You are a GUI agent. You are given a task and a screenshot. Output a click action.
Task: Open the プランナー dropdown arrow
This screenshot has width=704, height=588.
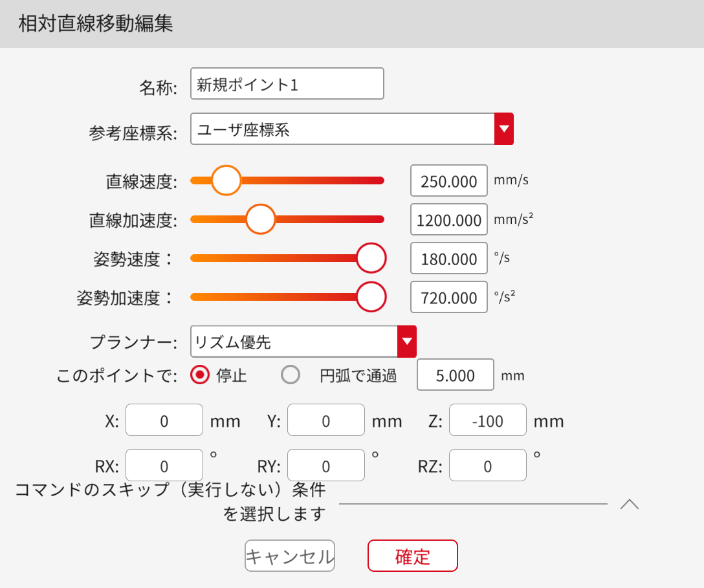(406, 342)
